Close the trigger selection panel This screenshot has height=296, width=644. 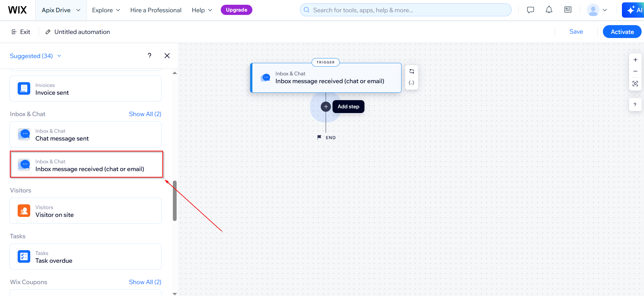click(167, 56)
